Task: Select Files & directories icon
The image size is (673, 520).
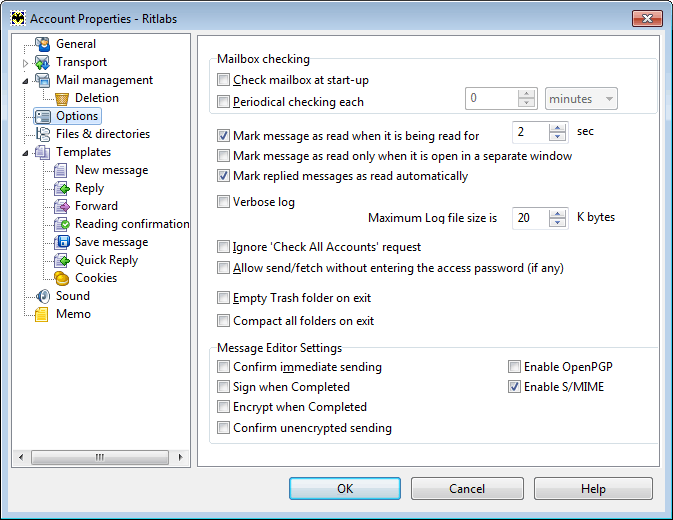Action: 42,134
